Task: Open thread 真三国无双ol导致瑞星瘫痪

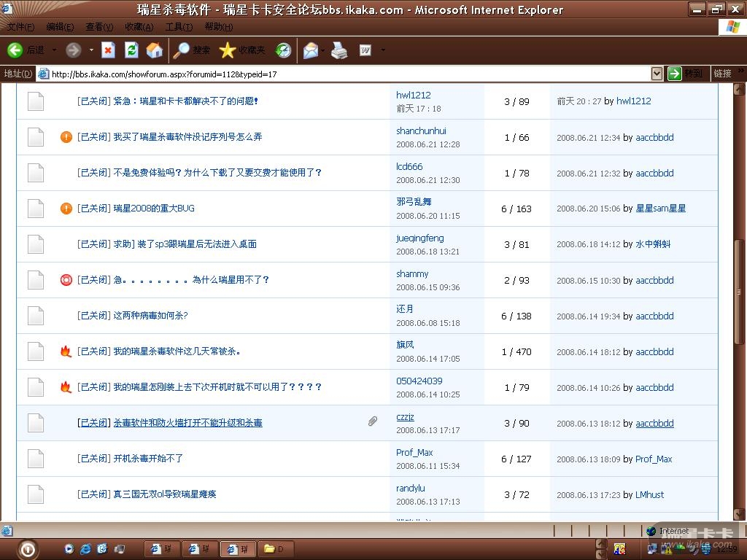Action: 165,494
